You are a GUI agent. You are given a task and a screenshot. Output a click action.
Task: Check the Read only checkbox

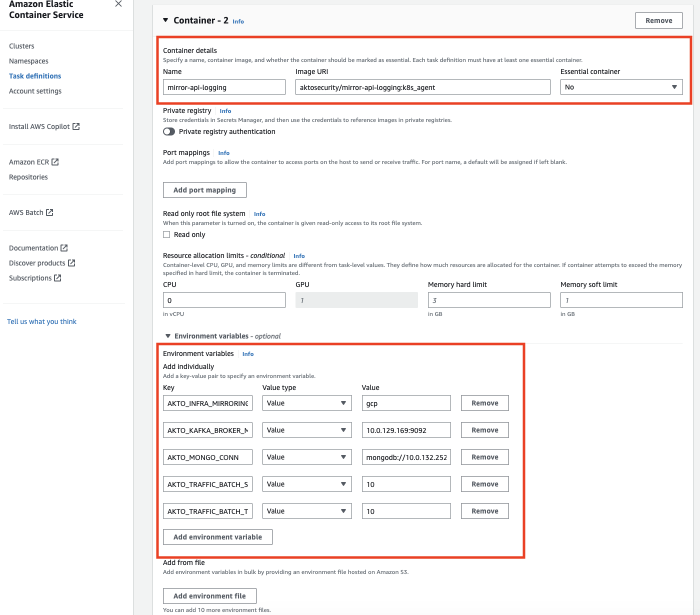pyautogui.click(x=166, y=234)
